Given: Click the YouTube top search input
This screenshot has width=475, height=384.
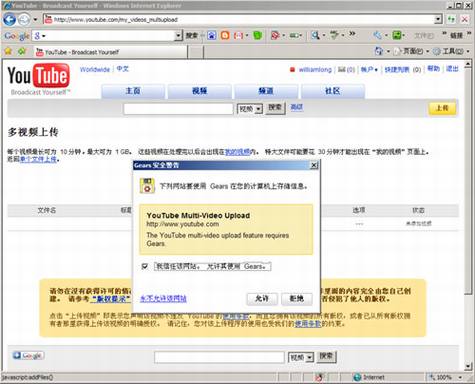Looking at the screenshot, I should coord(178,109).
